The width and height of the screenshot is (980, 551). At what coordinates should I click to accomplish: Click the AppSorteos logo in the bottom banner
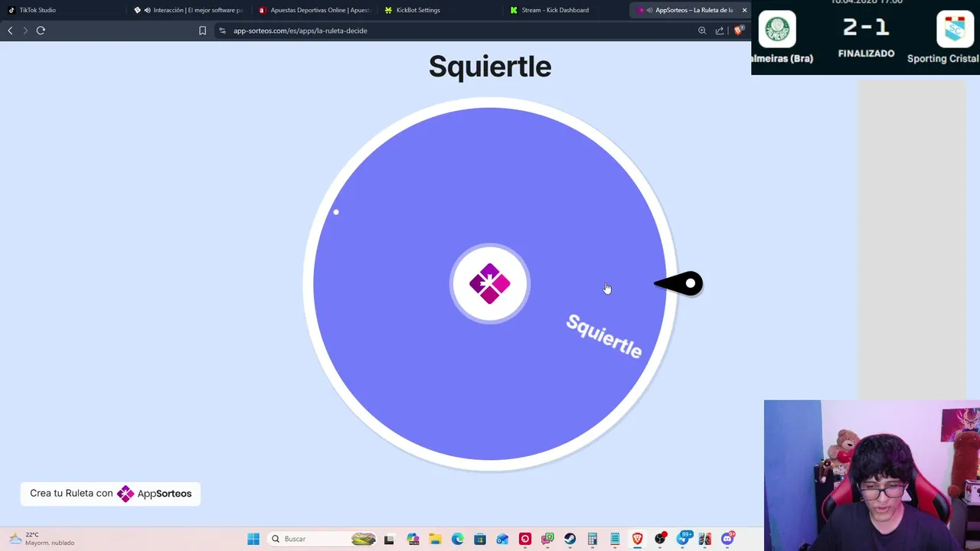tap(155, 494)
